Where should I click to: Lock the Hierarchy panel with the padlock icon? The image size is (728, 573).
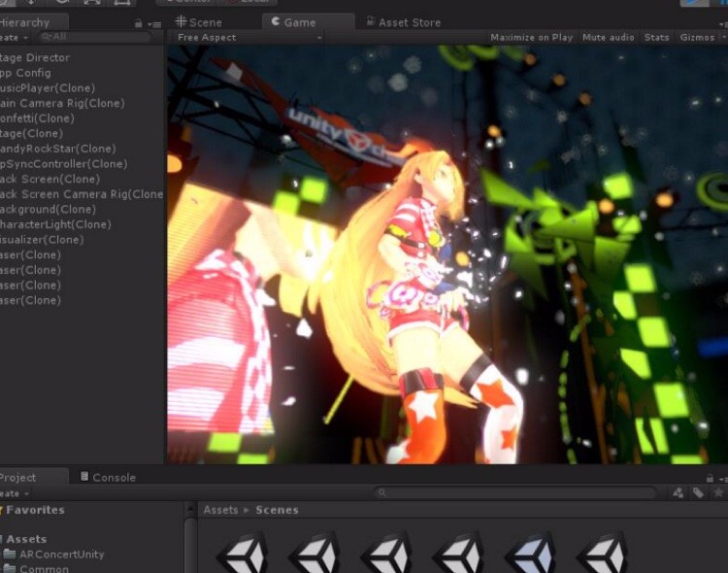click(139, 23)
